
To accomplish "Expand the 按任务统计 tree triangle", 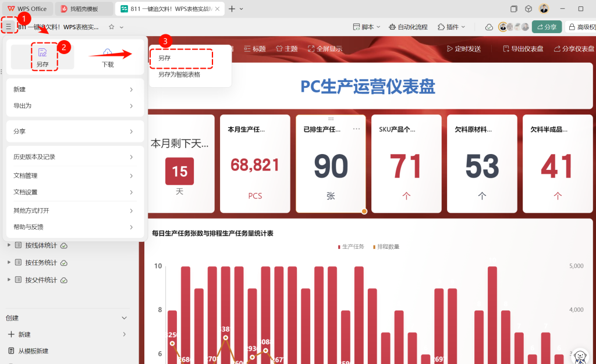I will pyautogui.click(x=9, y=262).
